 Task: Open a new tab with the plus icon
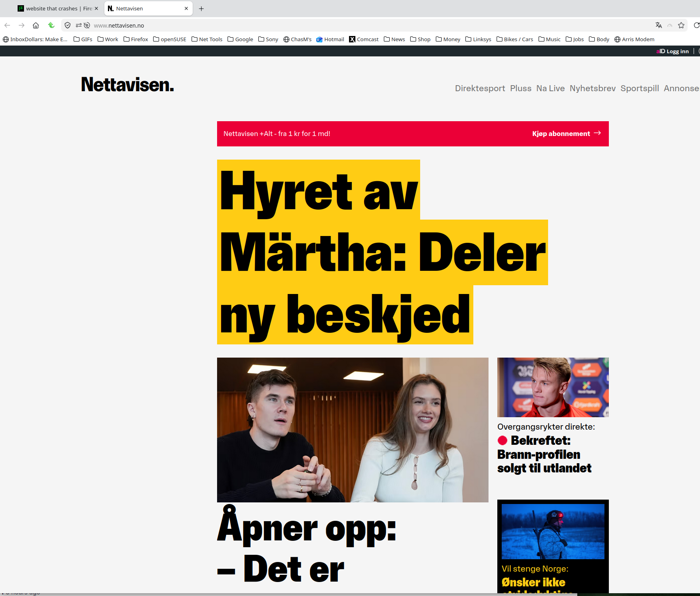click(201, 8)
